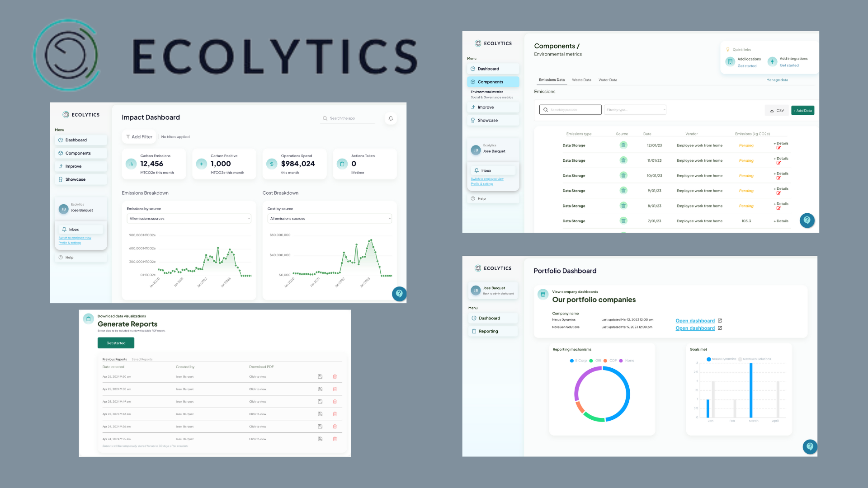
Task: Open Social & Governance metrics submenu
Action: [492, 97]
